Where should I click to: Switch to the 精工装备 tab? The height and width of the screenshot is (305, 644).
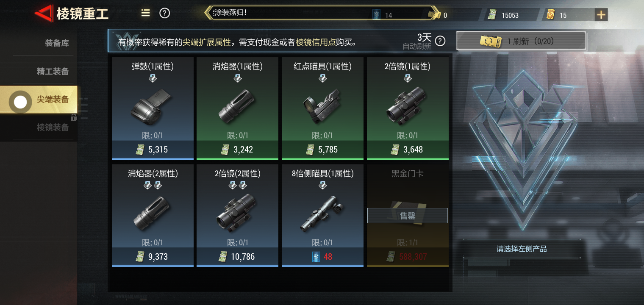pyautogui.click(x=53, y=71)
